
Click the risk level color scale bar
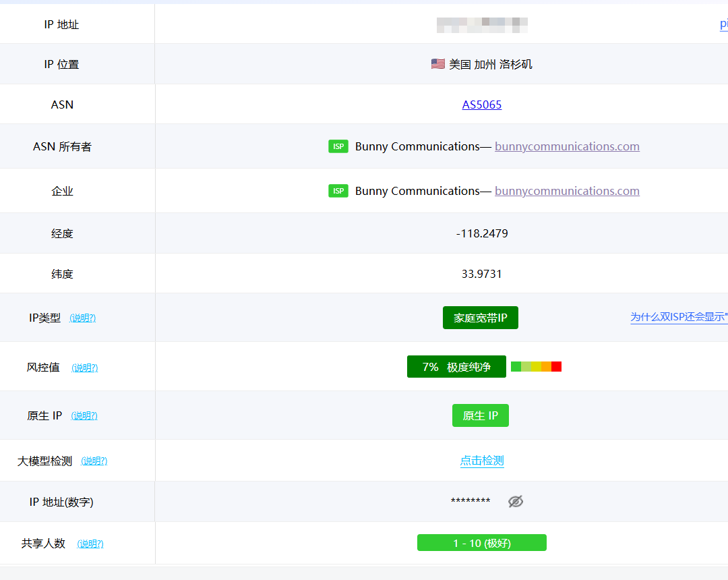(x=536, y=367)
